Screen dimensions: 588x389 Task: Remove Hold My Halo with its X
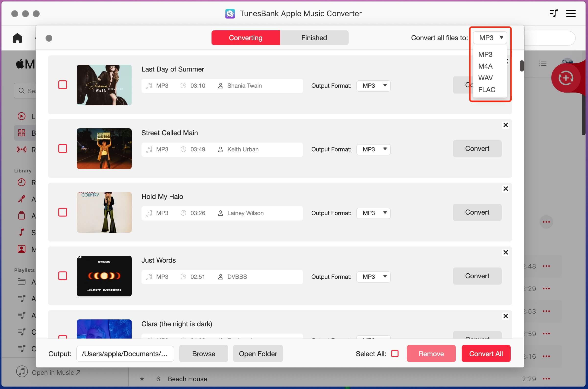point(506,189)
